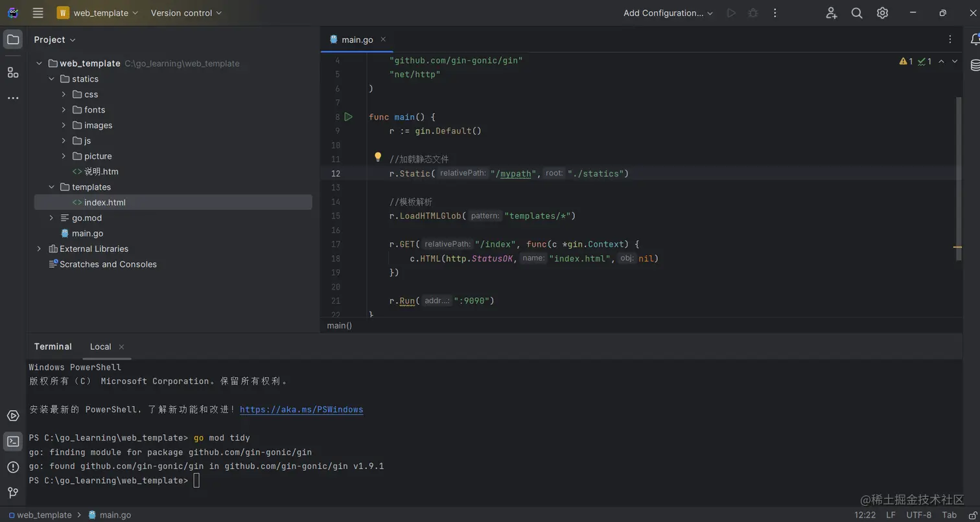Expand the picture folder
The image size is (980, 522).
pyautogui.click(x=64, y=156)
